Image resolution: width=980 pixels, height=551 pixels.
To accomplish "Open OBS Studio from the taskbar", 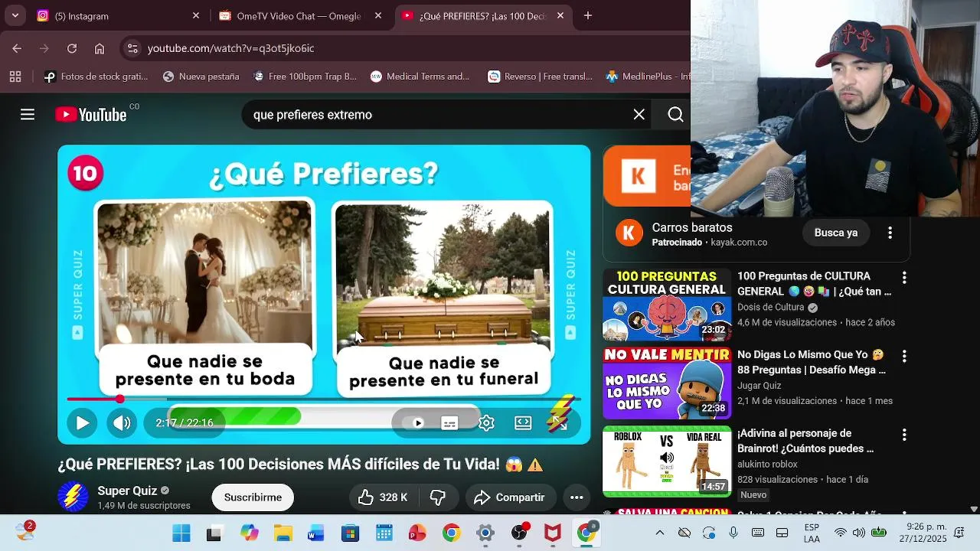I will click(520, 532).
